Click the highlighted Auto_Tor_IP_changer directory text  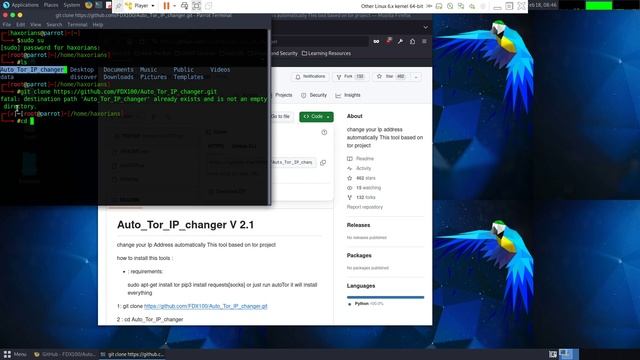pos(33,70)
